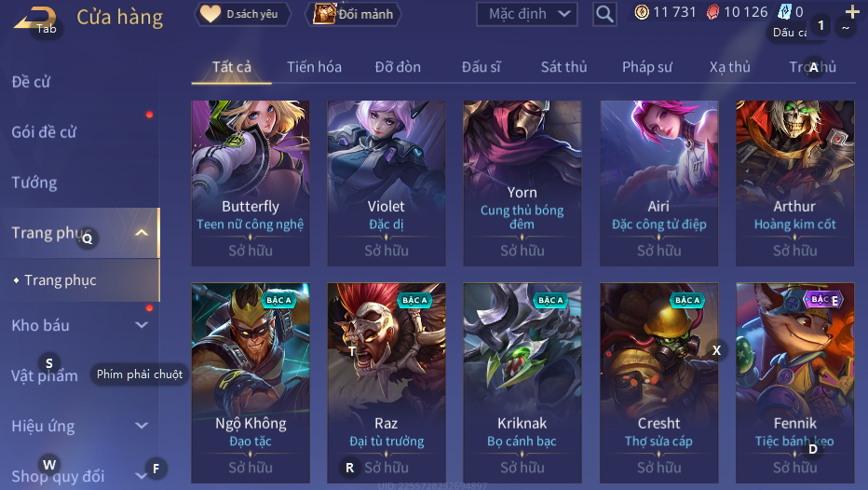This screenshot has height=490, width=868.
Task: Click the blue voucher currency icon
Action: coord(784,12)
